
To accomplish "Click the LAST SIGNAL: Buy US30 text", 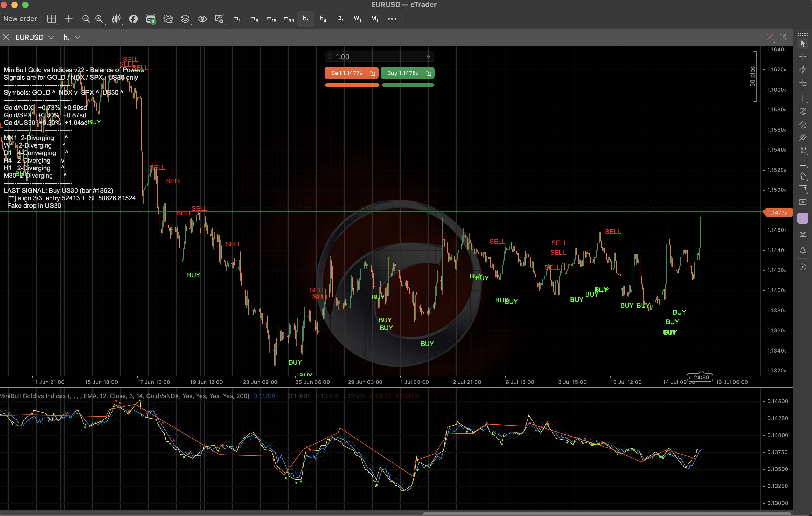I will point(58,191).
